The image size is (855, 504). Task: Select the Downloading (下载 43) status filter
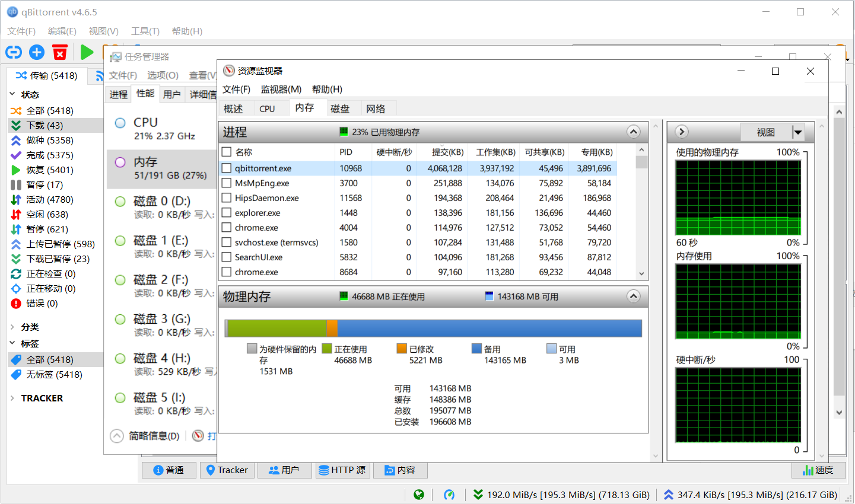pos(55,125)
